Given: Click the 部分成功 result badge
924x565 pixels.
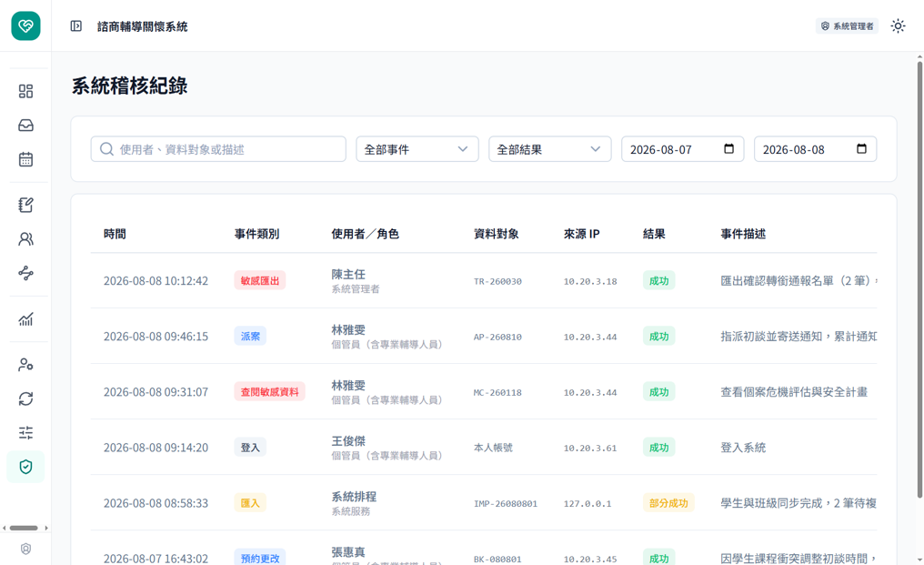Looking at the screenshot, I should pyautogui.click(x=668, y=503).
